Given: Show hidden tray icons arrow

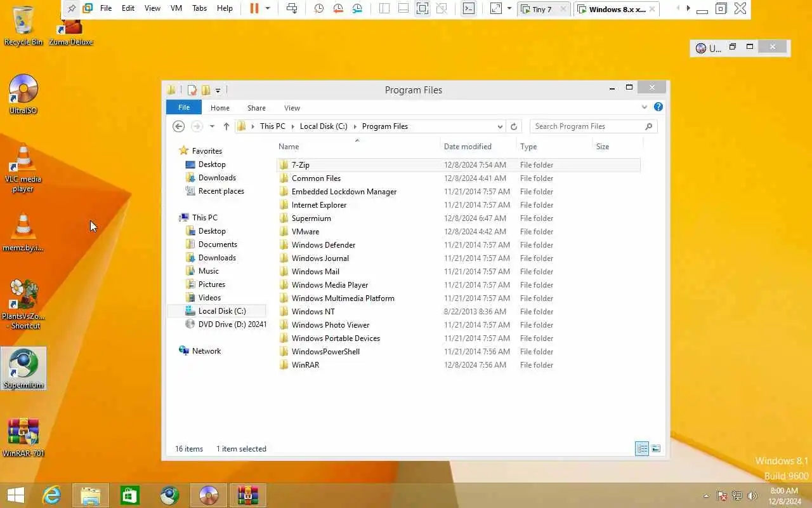Looking at the screenshot, I should click(x=706, y=496).
